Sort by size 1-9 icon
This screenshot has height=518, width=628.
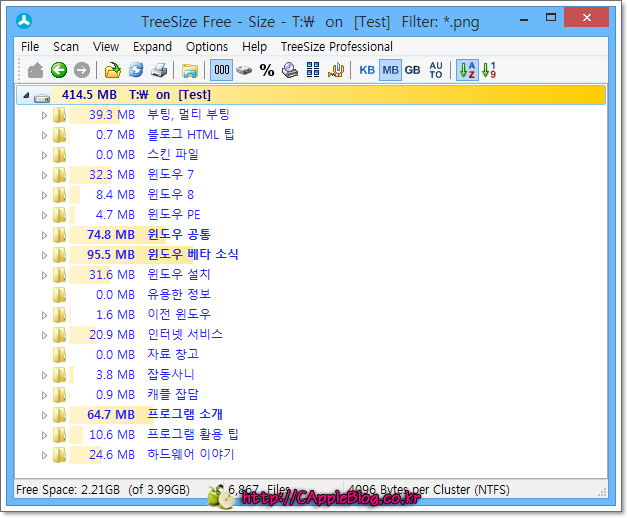point(489,70)
